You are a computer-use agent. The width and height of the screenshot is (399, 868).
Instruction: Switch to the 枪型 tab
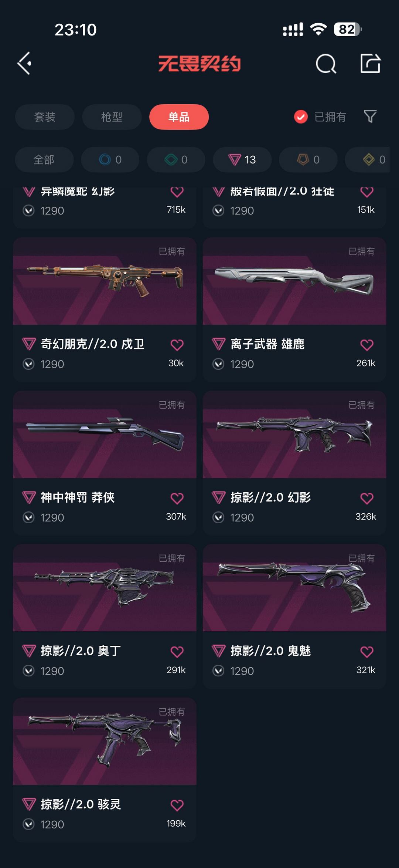(x=112, y=117)
